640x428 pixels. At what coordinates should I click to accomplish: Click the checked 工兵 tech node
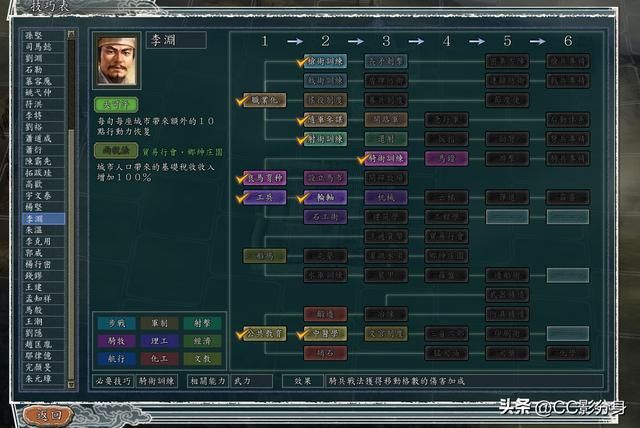[x=264, y=197]
